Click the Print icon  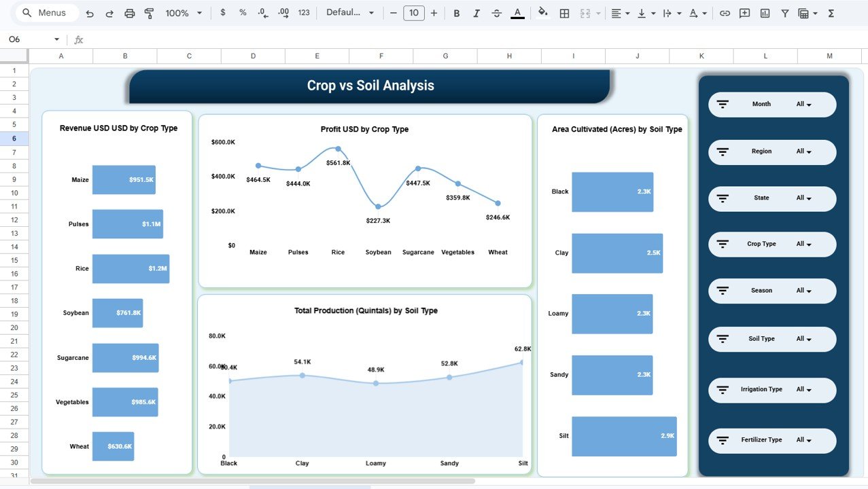pos(129,12)
